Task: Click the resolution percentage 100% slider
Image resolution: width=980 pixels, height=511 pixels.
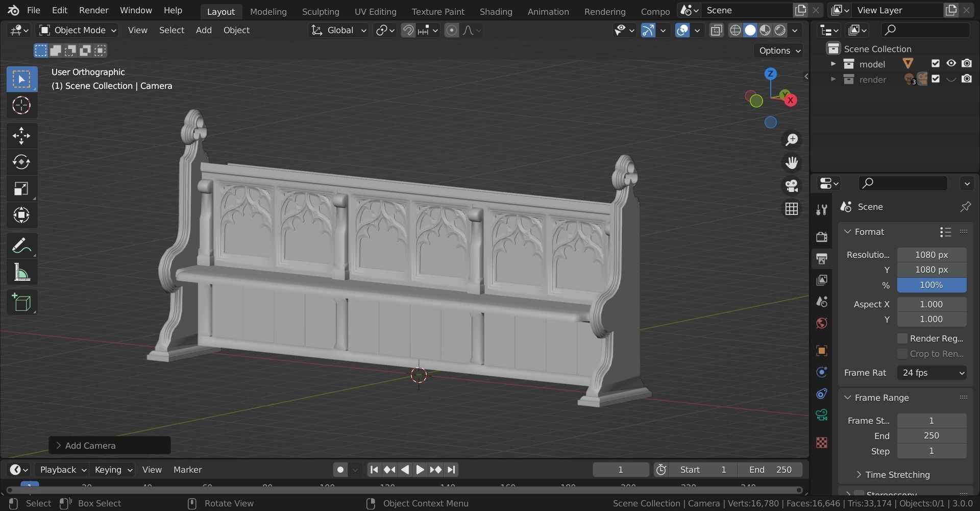Action: (x=932, y=285)
